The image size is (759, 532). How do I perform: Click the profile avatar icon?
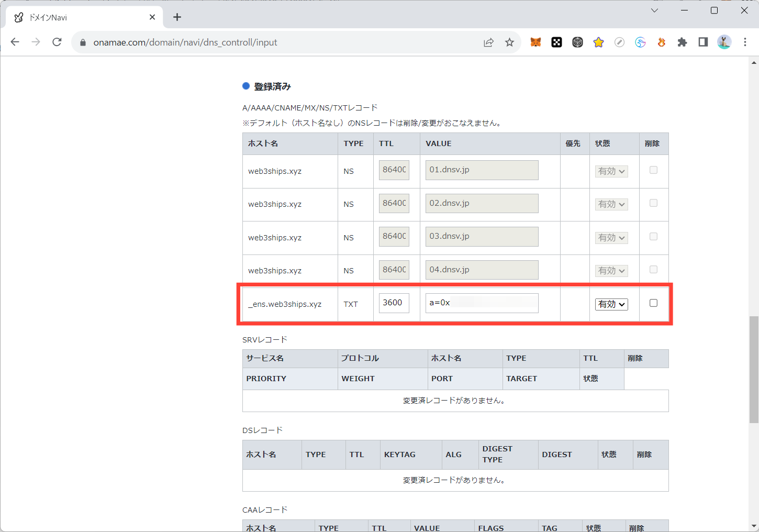[x=724, y=42]
